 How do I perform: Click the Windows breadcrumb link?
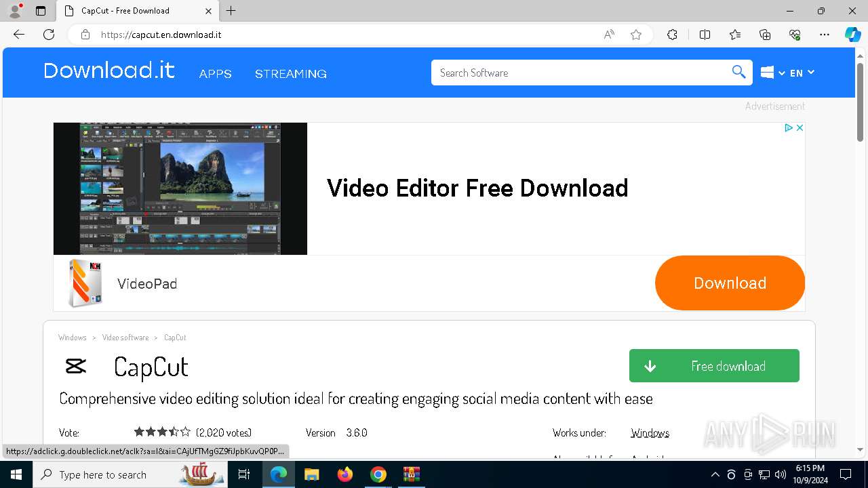(73, 338)
